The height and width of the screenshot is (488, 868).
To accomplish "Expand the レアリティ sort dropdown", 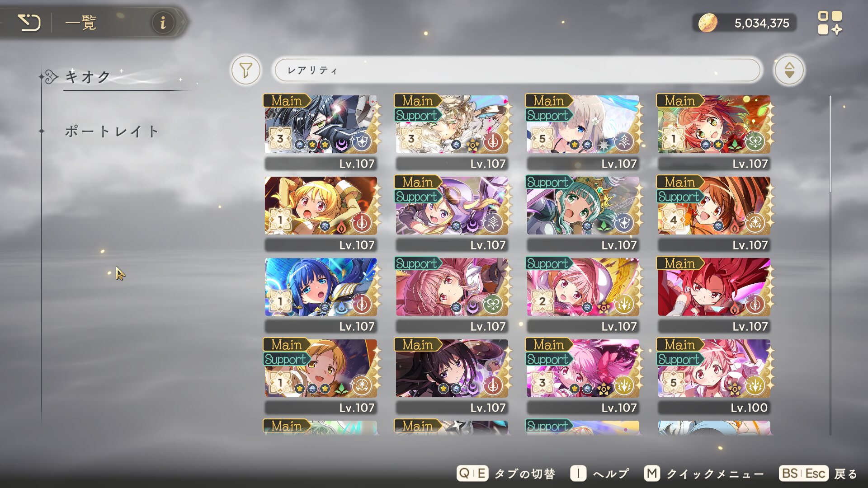I will click(x=517, y=70).
